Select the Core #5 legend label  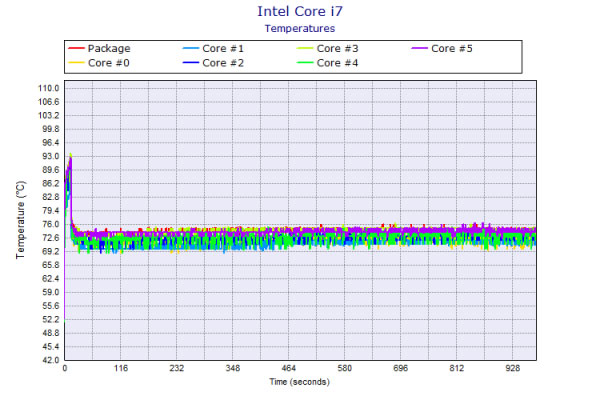point(452,49)
